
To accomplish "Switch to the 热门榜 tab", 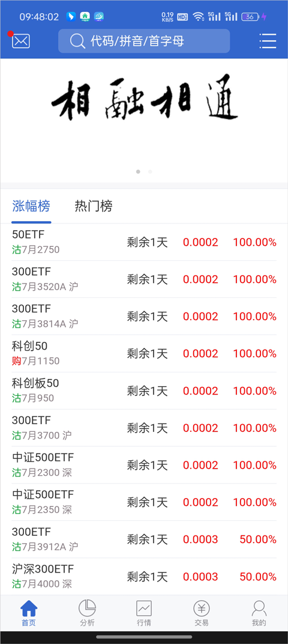I will coord(94,206).
